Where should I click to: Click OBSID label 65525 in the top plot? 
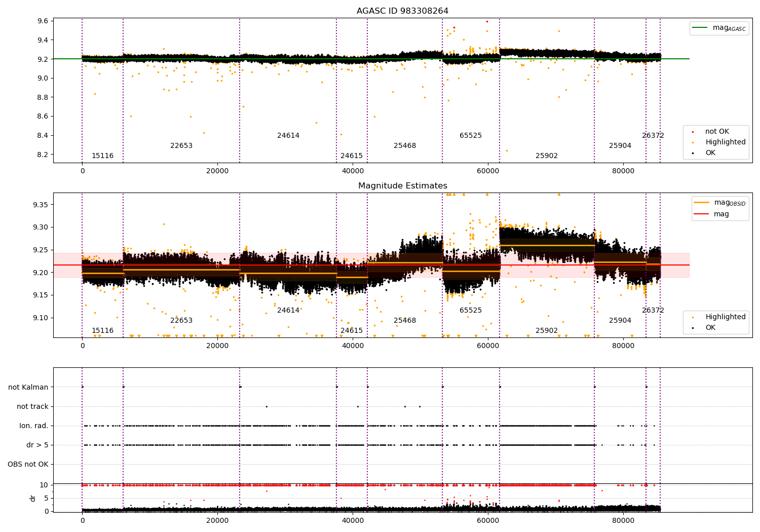[471, 136]
